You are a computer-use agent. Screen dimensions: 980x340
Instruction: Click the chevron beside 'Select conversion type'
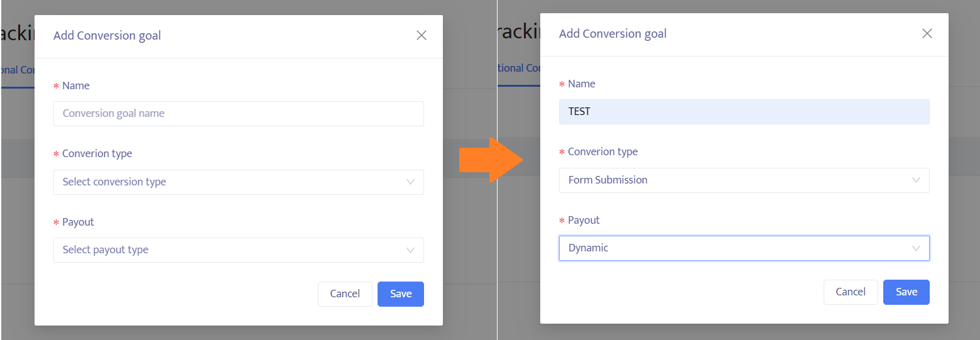pyautogui.click(x=410, y=182)
